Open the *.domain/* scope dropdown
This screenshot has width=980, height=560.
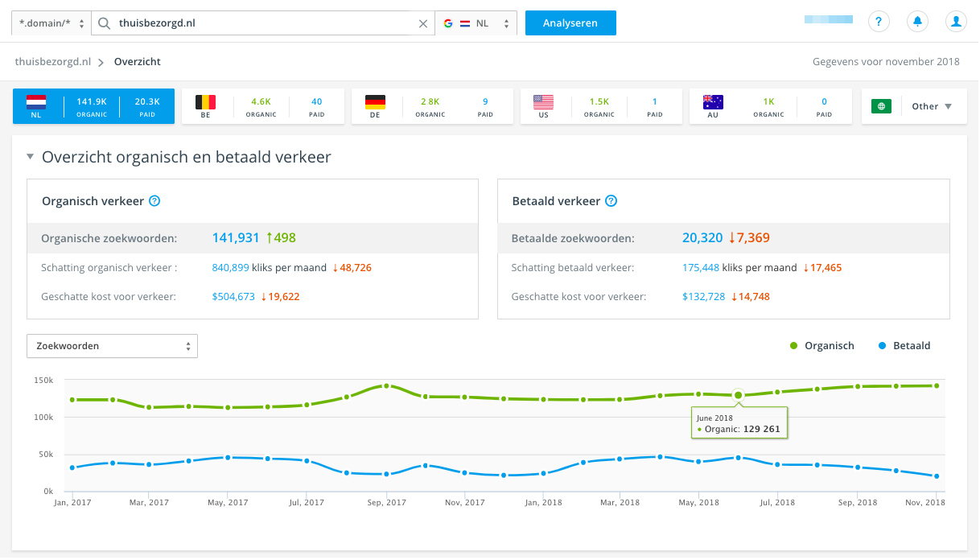click(x=51, y=23)
